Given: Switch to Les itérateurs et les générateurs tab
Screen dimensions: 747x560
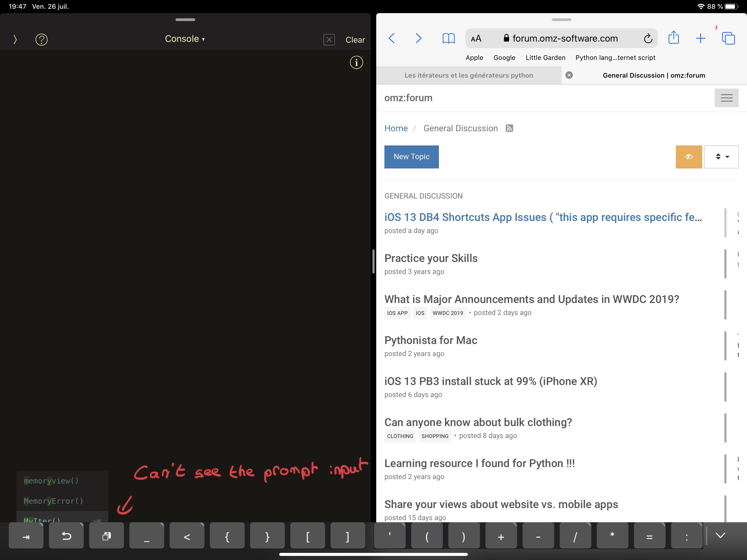Looking at the screenshot, I should point(469,75).
